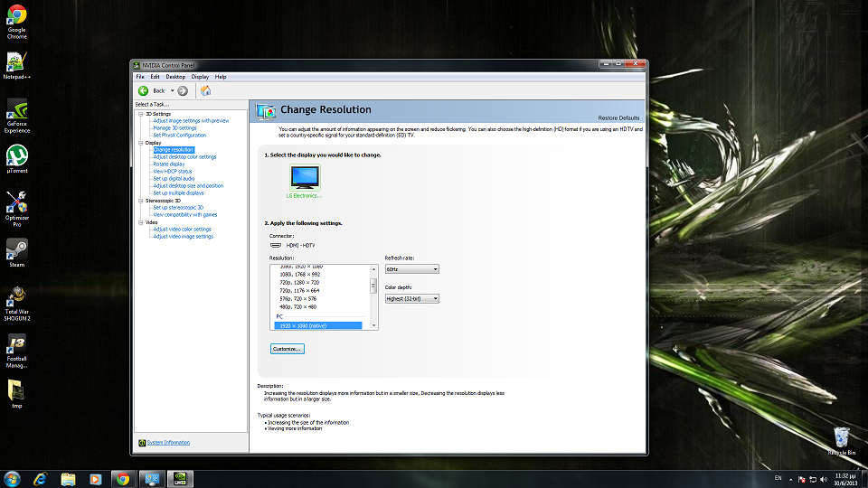The width and height of the screenshot is (868, 488).
Task: Open Windows Explorer from taskbar
Action: tap(68, 479)
